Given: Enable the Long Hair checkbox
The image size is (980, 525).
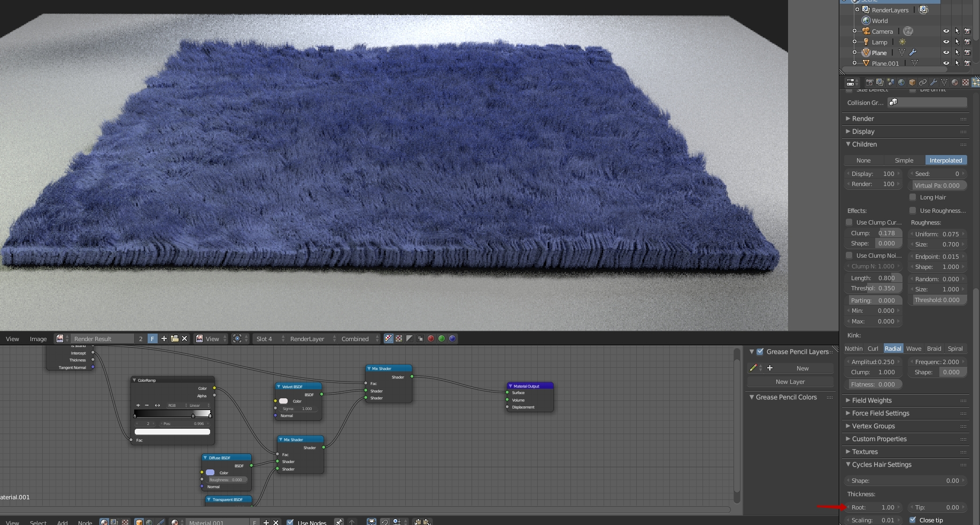Looking at the screenshot, I should point(913,197).
